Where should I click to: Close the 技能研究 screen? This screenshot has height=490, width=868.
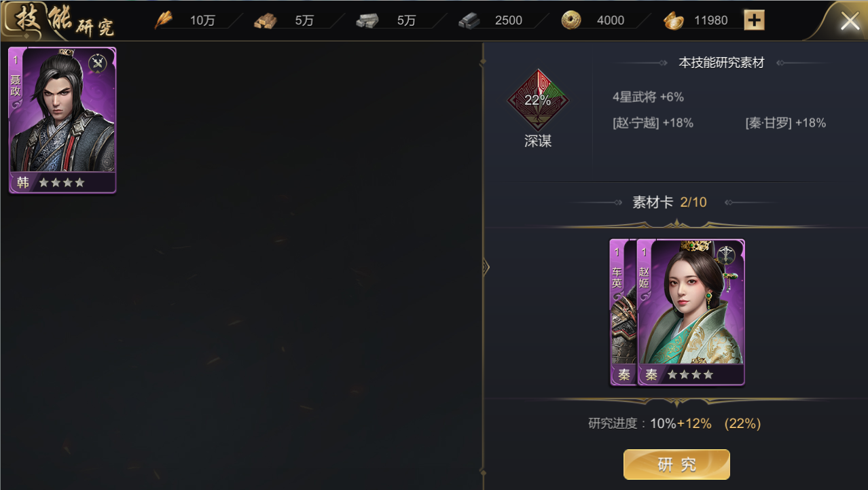click(850, 21)
